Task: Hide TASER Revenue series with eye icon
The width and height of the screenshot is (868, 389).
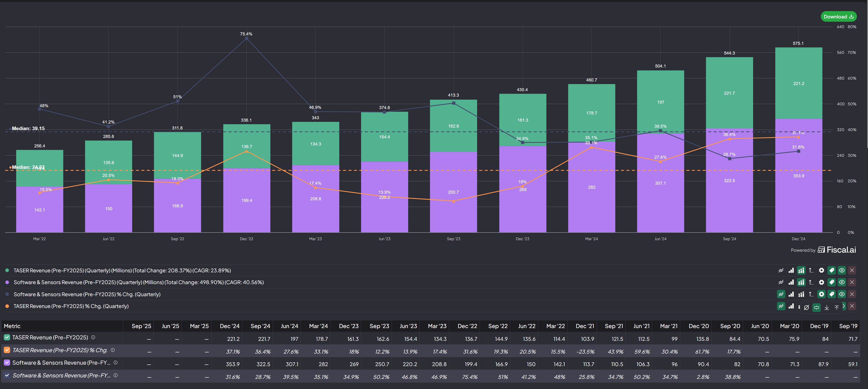Action: pyautogui.click(x=842, y=270)
